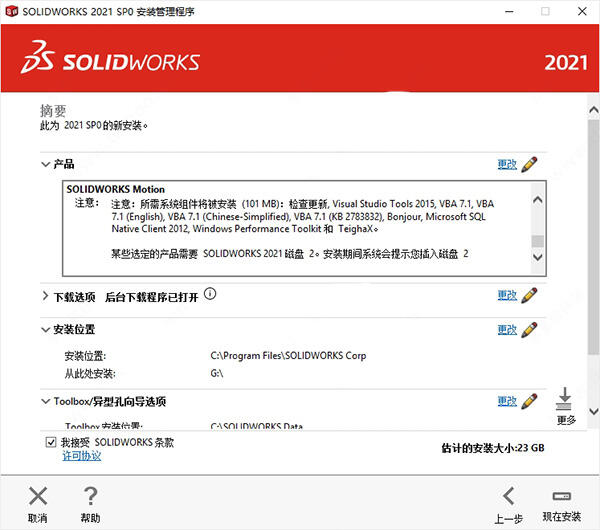Click the pencil icon beside 下载选项 更改

(x=529, y=295)
